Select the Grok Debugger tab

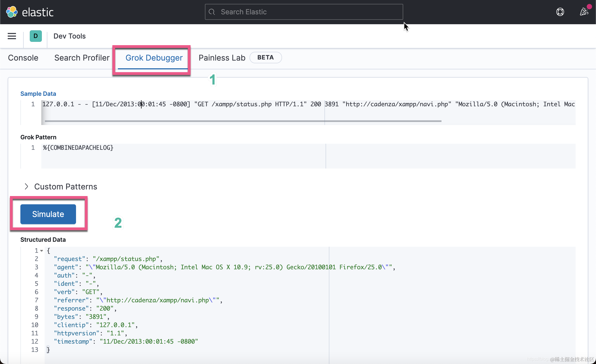point(154,58)
